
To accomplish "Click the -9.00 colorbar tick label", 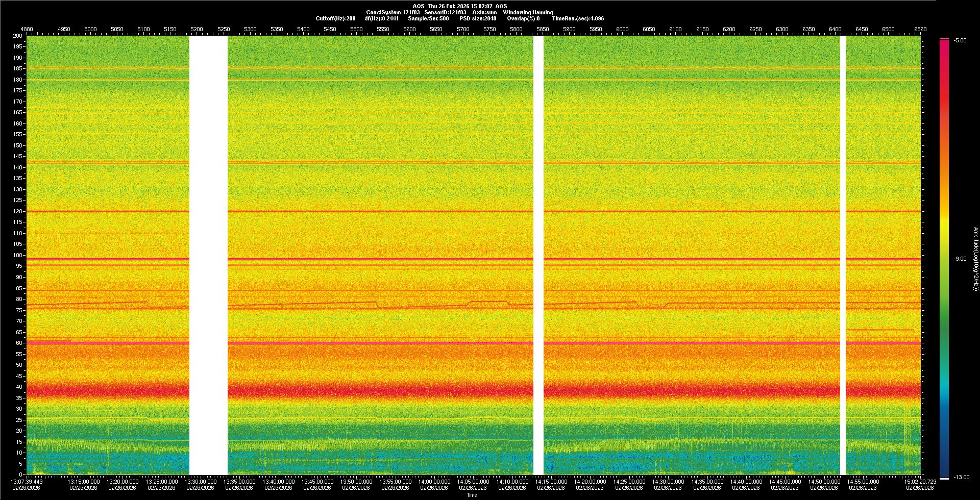I will [960, 259].
